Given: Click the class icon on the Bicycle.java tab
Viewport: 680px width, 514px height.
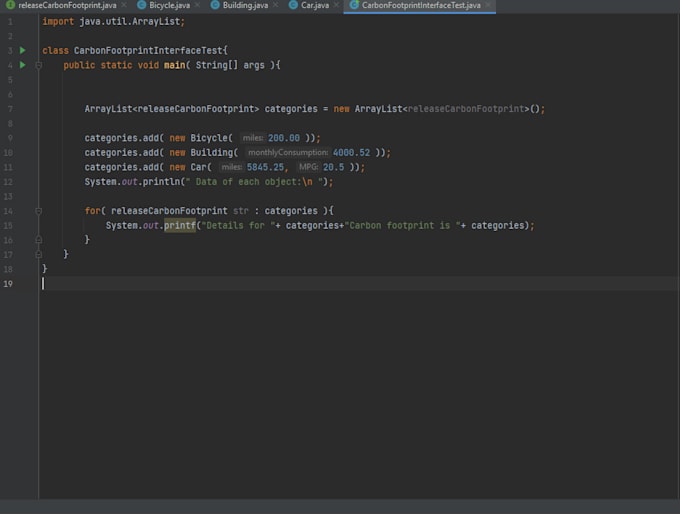Looking at the screenshot, I should point(141,5).
